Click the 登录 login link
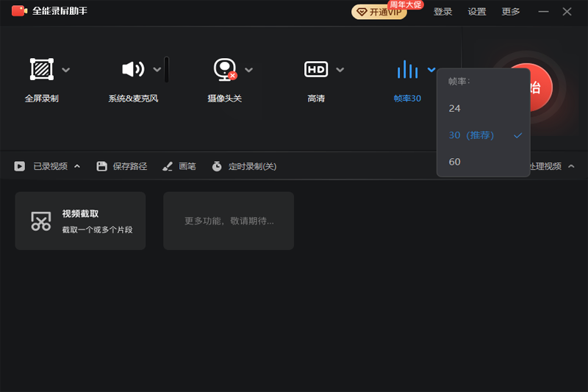The width and height of the screenshot is (588, 392). coord(443,12)
